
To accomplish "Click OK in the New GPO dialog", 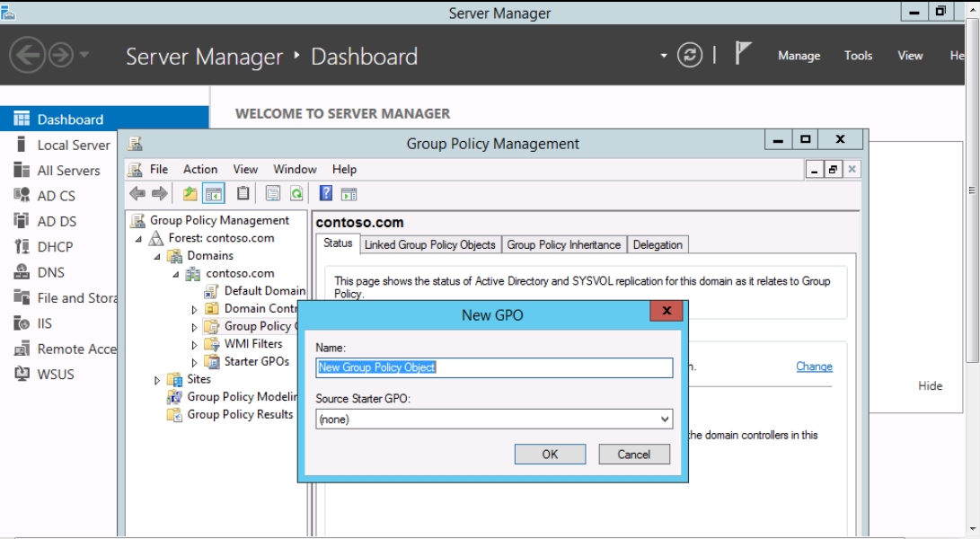I will 550,455.
